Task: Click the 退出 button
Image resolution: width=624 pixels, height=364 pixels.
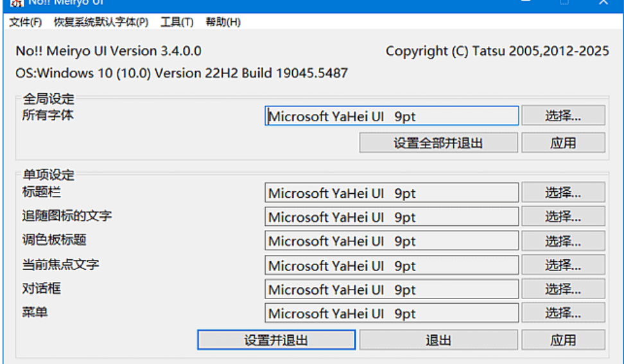Action: pos(438,340)
